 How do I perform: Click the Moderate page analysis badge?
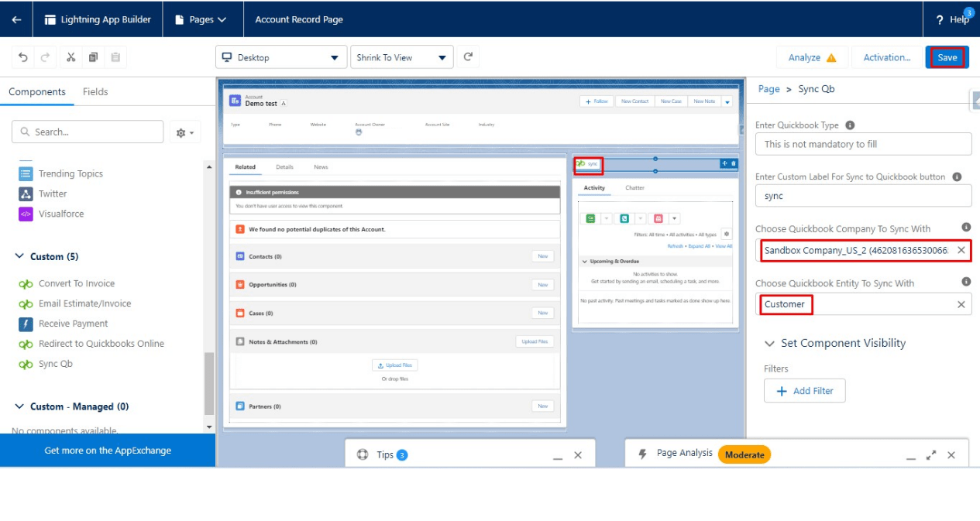click(744, 454)
